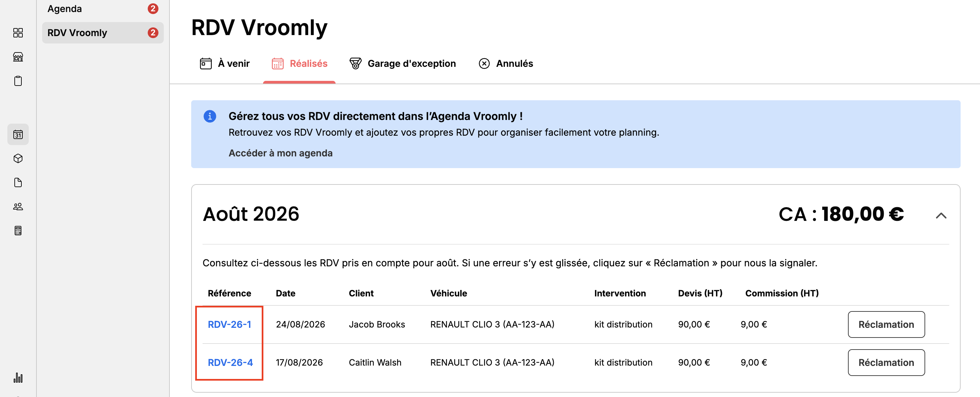The height and width of the screenshot is (397, 980).
Task: Open the box package icon in sidebar
Action: pyautogui.click(x=18, y=159)
